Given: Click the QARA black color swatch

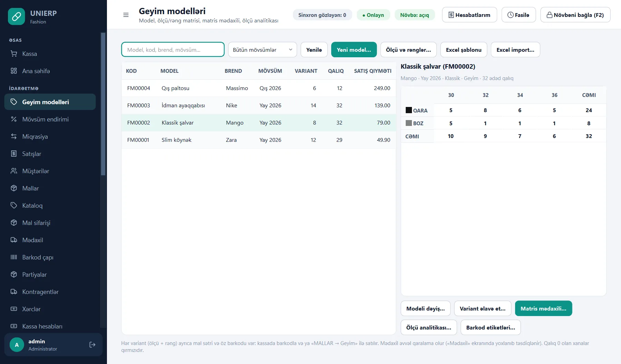Looking at the screenshot, I should click(x=409, y=110).
